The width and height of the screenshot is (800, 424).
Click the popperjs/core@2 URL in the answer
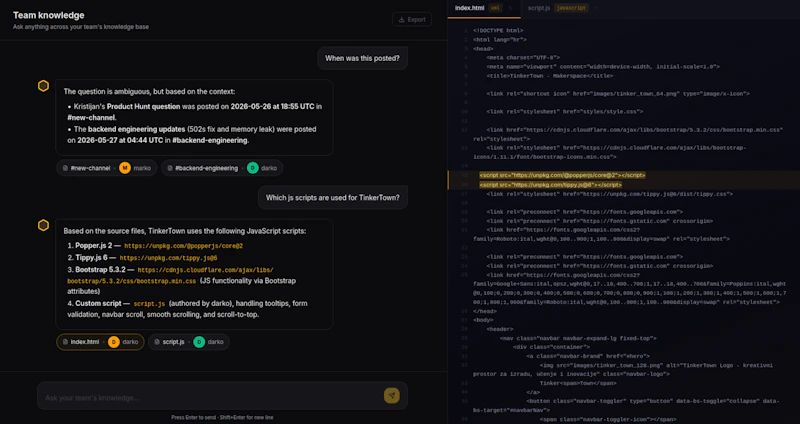tap(184, 246)
